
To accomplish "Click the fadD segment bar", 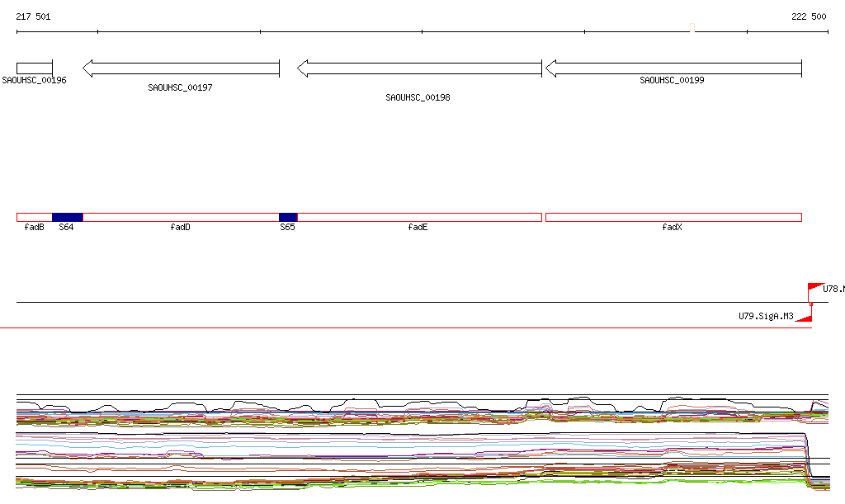I will (181, 217).
